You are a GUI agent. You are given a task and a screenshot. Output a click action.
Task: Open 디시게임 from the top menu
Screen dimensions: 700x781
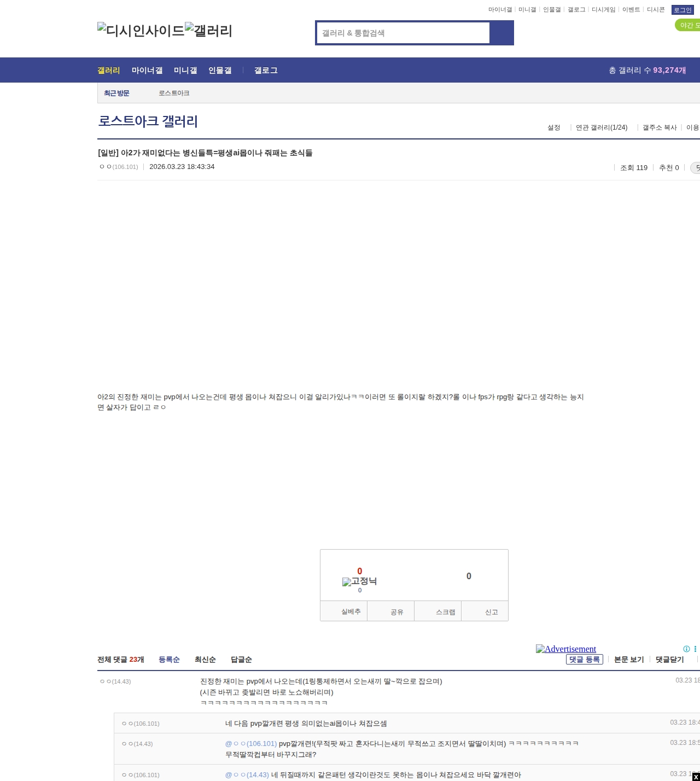(x=604, y=9)
